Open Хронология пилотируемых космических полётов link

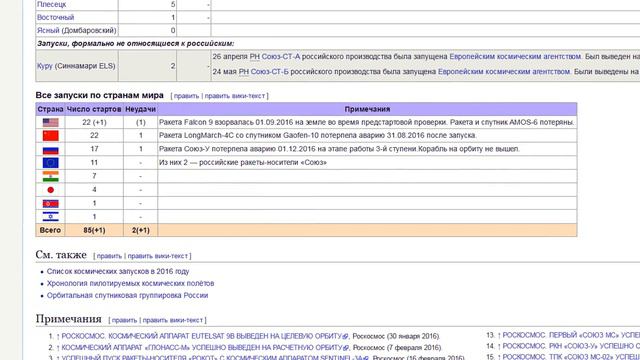point(131,283)
